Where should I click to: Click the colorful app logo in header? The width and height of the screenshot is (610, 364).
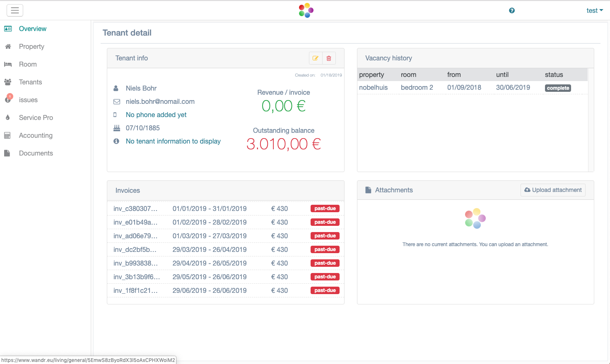[x=306, y=10]
